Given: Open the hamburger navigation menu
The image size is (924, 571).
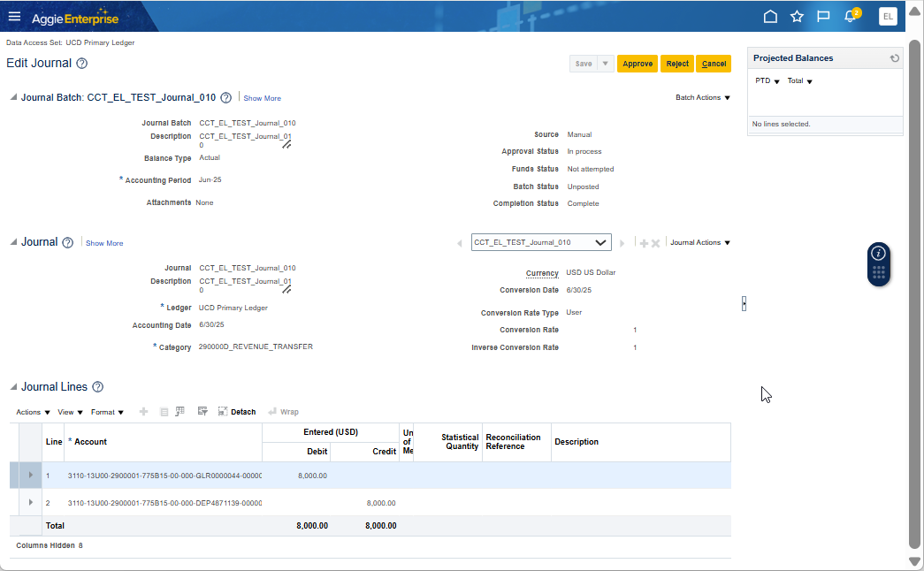Looking at the screenshot, I should click(x=14, y=17).
